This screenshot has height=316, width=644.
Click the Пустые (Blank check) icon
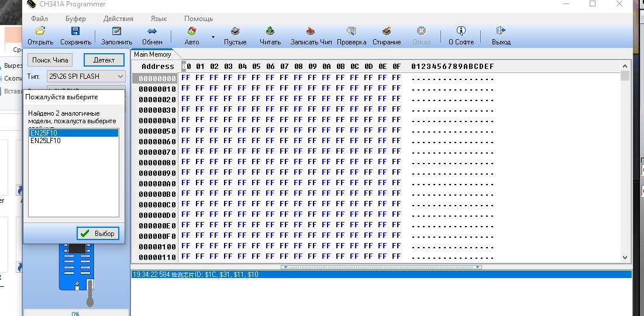click(235, 32)
